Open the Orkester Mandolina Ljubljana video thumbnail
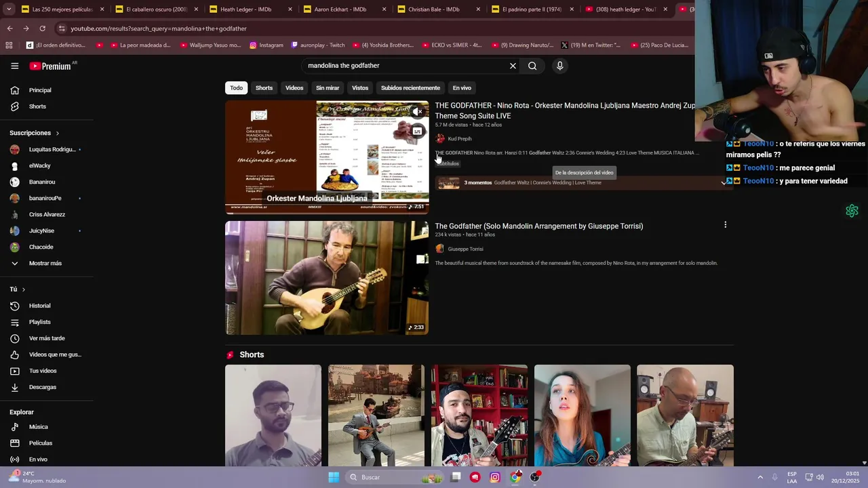This screenshot has width=868, height=488. pos(327,157)
